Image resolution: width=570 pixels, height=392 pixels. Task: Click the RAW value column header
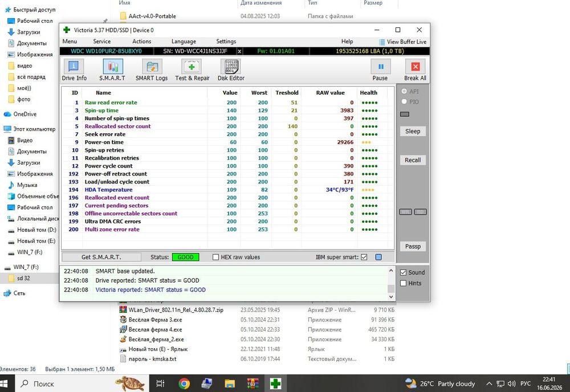pyautogui.click(x=330, y=93)
